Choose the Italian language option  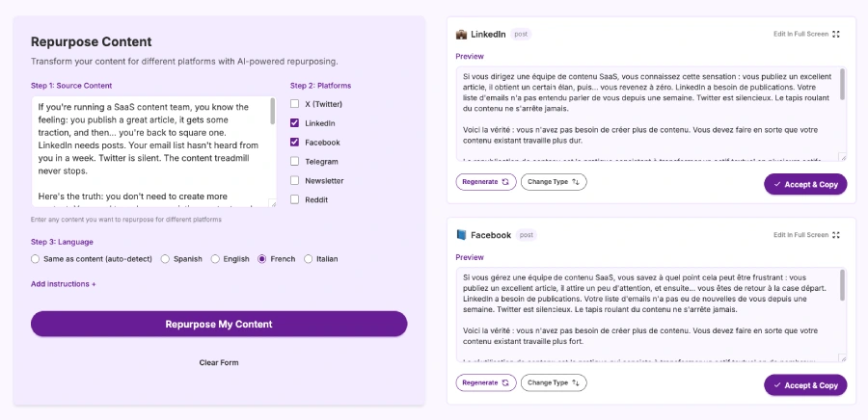[x=309, y=259]
